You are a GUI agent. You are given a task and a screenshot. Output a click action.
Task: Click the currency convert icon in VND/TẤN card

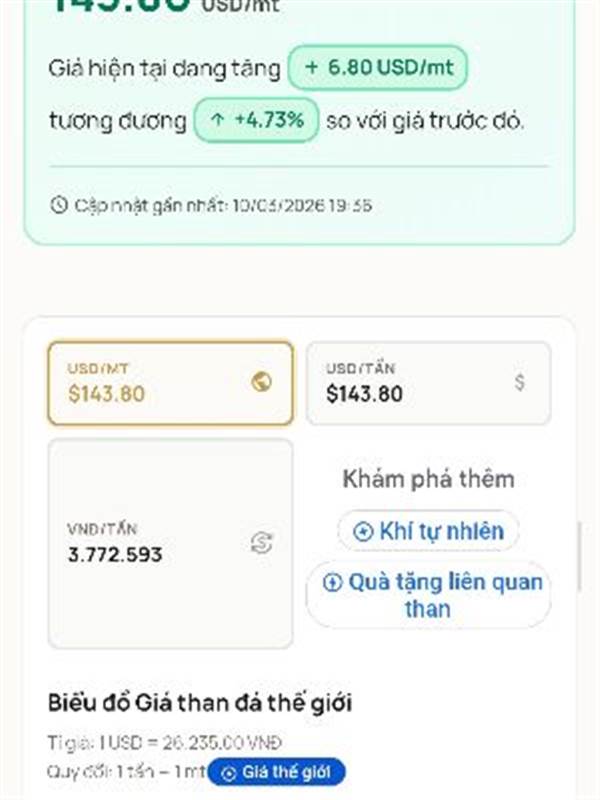click(261, 542)
